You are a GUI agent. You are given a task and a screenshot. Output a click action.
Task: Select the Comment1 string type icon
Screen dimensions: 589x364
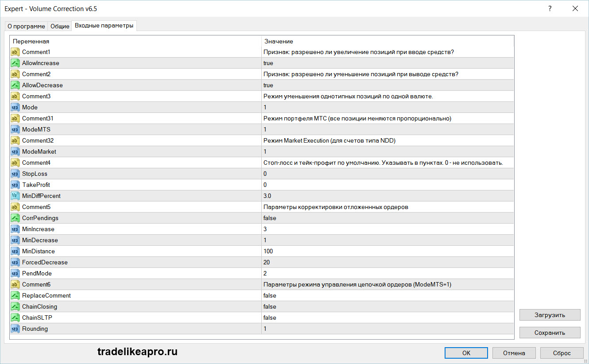pos(15,52)
